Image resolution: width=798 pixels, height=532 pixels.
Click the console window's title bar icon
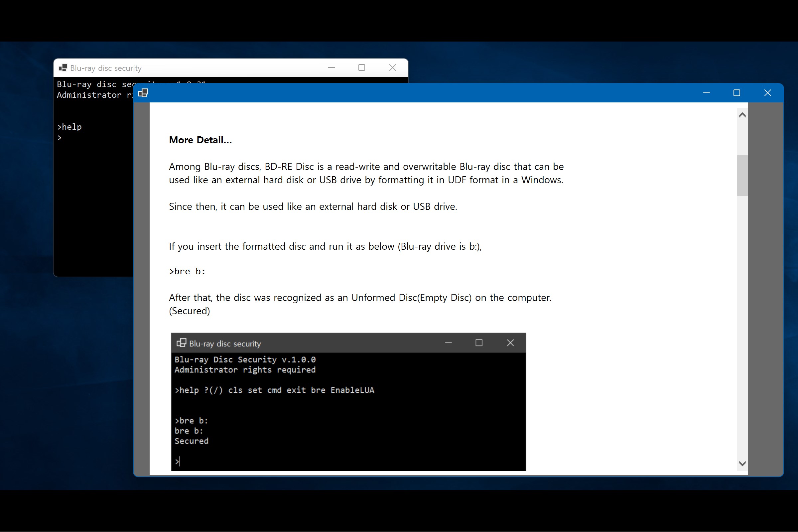click(x=63, y=68)
